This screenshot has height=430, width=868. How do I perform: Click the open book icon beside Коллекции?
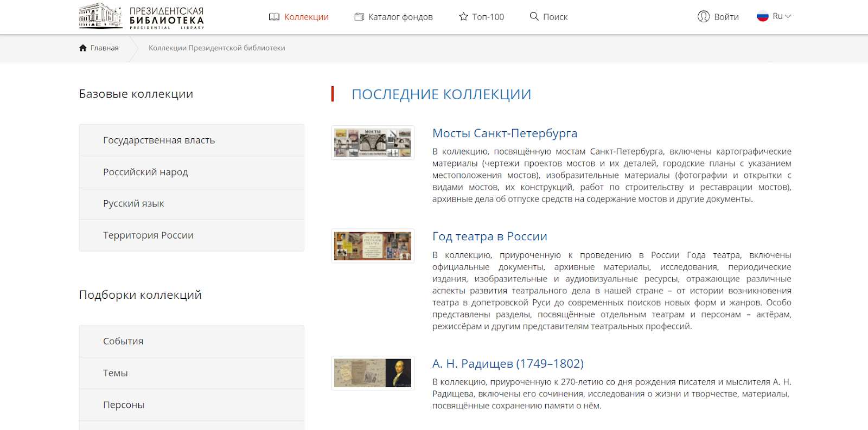tap(274, 17)
